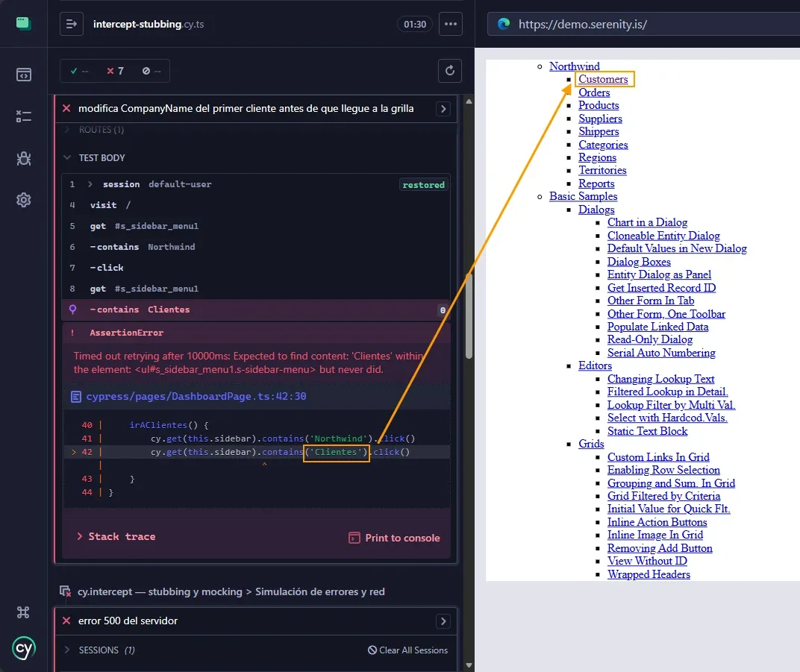
Task: Expand the session default-user command
Action: [90, 184]
